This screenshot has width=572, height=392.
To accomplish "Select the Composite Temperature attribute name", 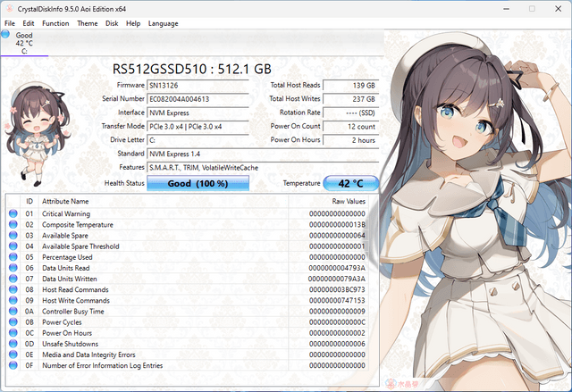I will 78,224.
